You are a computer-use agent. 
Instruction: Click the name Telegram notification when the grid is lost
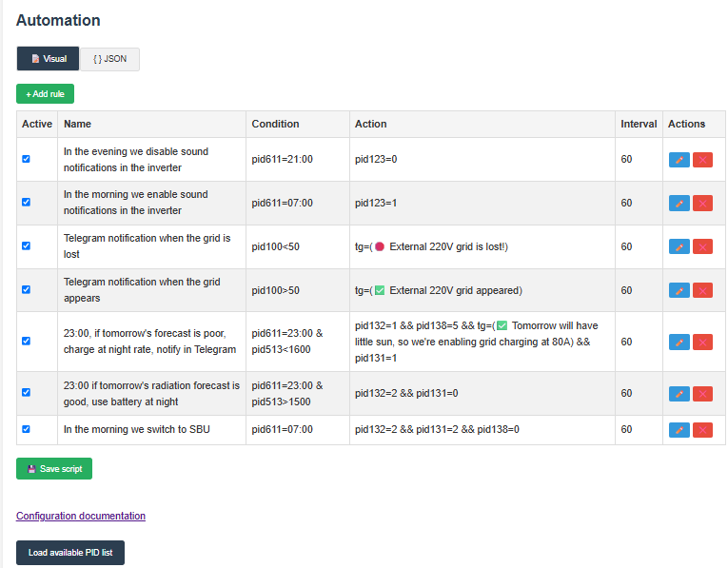tap(147, 246)
